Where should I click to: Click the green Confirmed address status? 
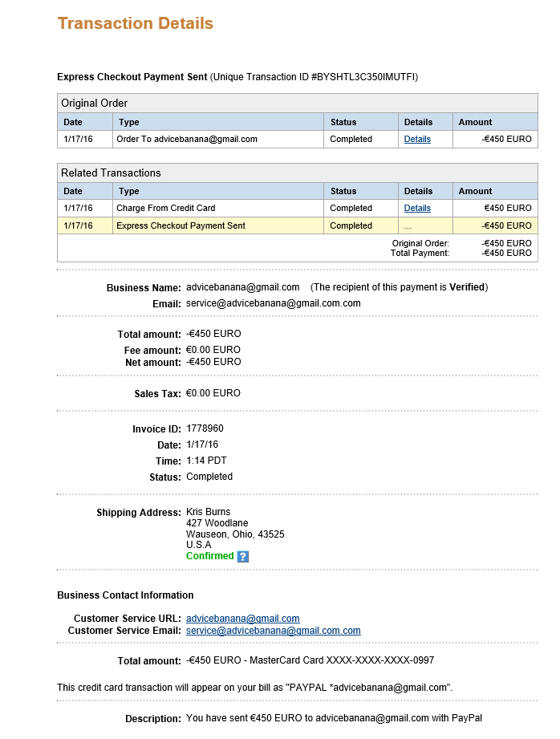[x=209, y=556]
